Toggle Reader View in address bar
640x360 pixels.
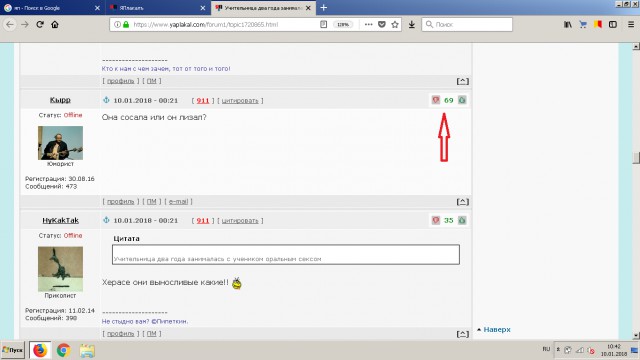pyautogui.click(x=323, y=24)
